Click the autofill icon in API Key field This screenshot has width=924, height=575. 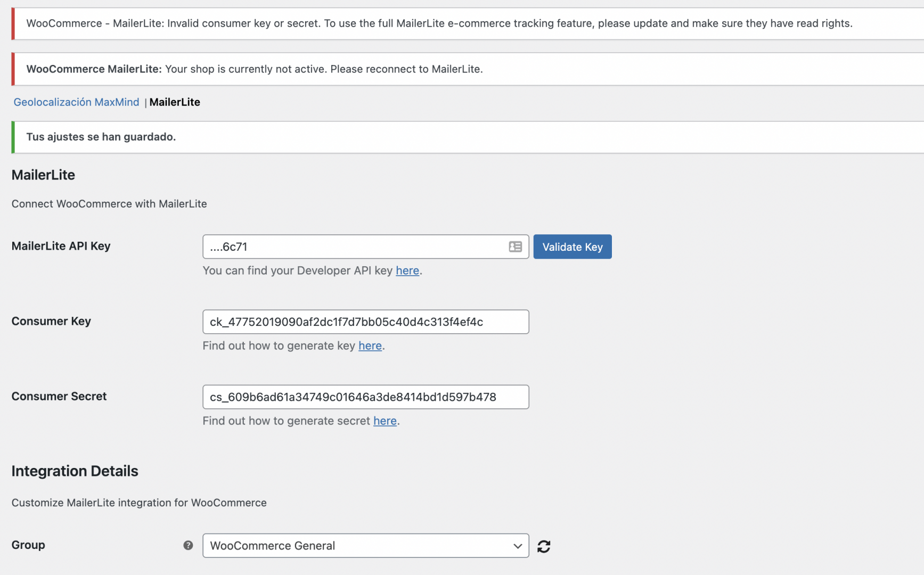[515, 247]
